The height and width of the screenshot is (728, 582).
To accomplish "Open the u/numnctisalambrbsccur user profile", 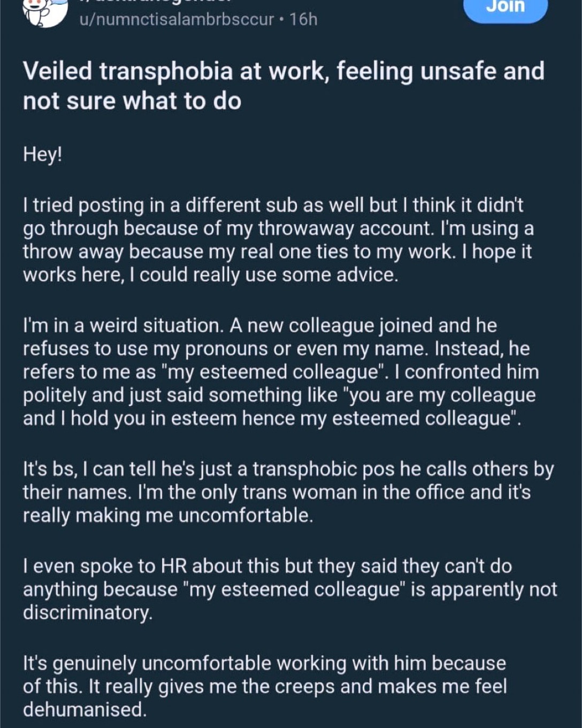I will (176, 20).
